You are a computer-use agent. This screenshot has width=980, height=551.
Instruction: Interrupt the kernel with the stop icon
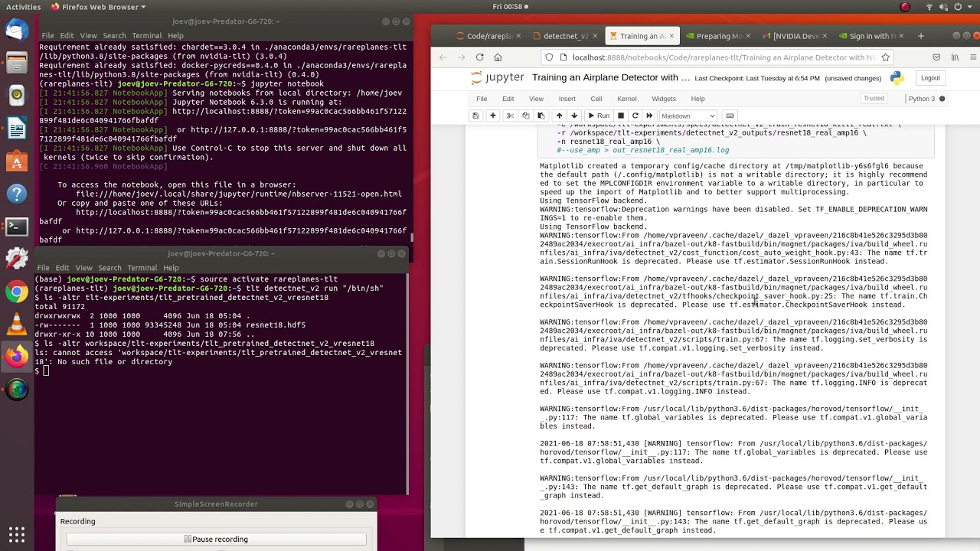click(621, 116)
